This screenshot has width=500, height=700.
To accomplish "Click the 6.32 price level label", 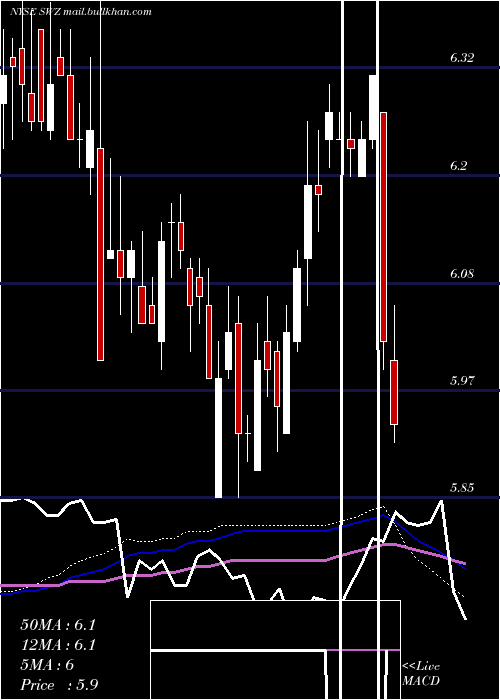I will pyautogui.click(x=462, y=58).
